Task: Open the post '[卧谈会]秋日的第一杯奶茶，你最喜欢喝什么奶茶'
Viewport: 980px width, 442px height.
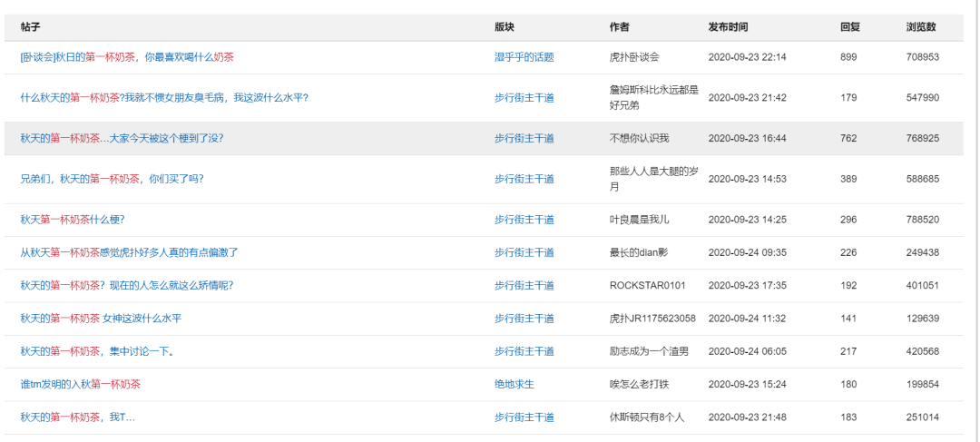Action: point(127,57)
